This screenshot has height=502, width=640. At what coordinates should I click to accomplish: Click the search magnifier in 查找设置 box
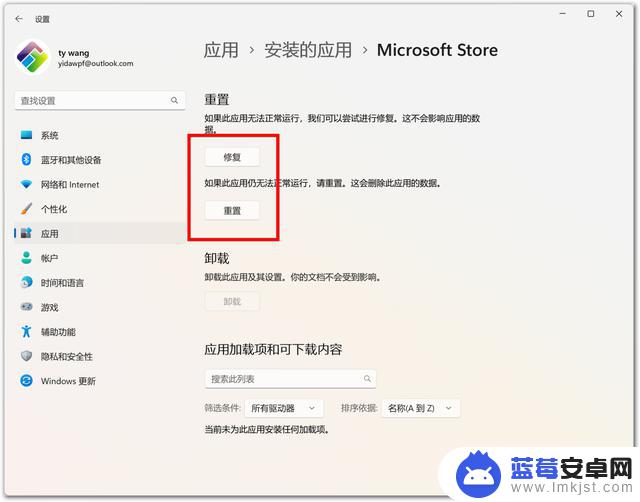pyautogui.click(x=174, y=100)
